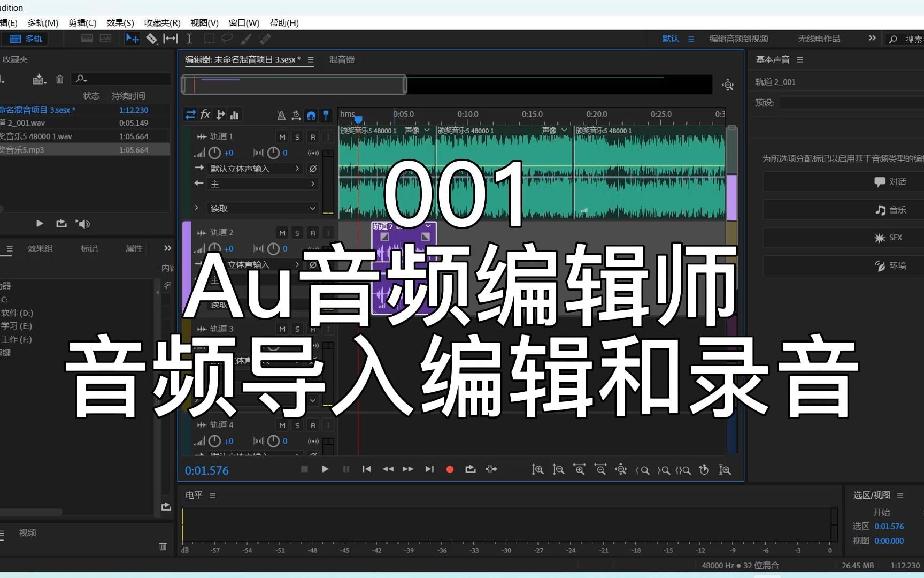Switch to Properties tab

(134, 248)
